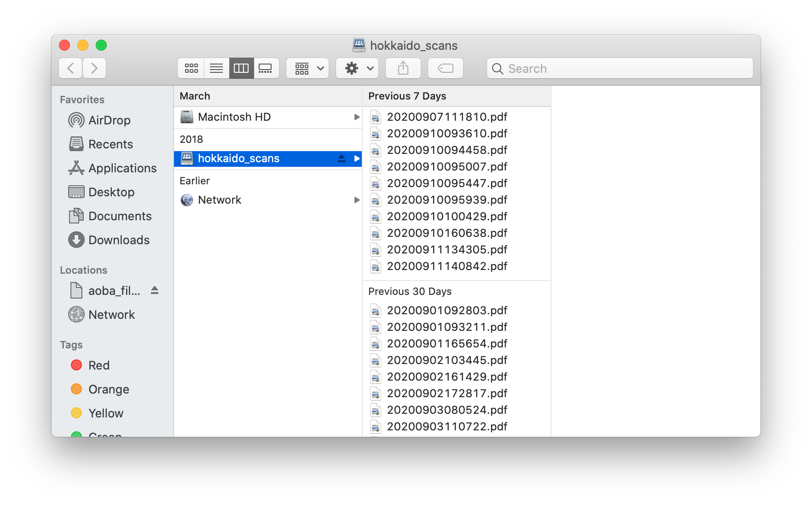812x505 pixels.
Task: Go forward with the forward arrow
Action: coord(94,69)
